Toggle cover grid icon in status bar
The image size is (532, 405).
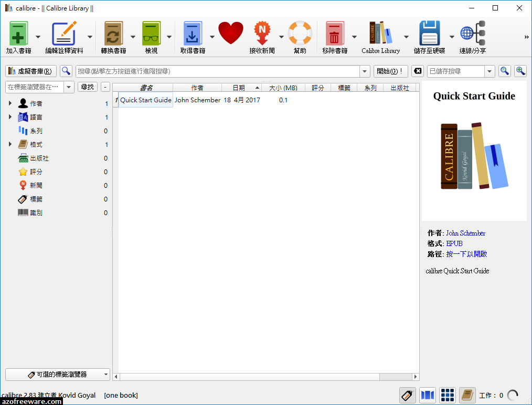tap(448, 395)
